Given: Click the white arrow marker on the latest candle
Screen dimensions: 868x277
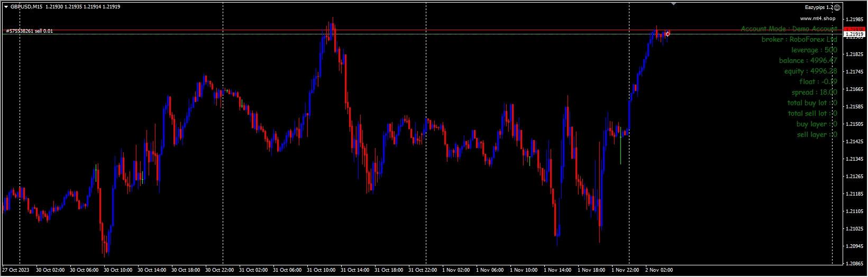Looking at the screenshot, I should tap(668, 34).
